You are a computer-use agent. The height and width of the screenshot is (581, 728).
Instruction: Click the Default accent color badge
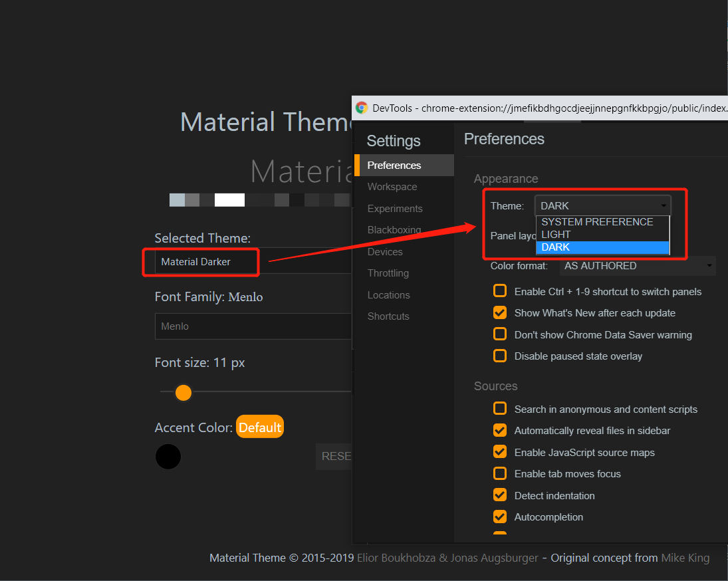(x=259, y=427)
